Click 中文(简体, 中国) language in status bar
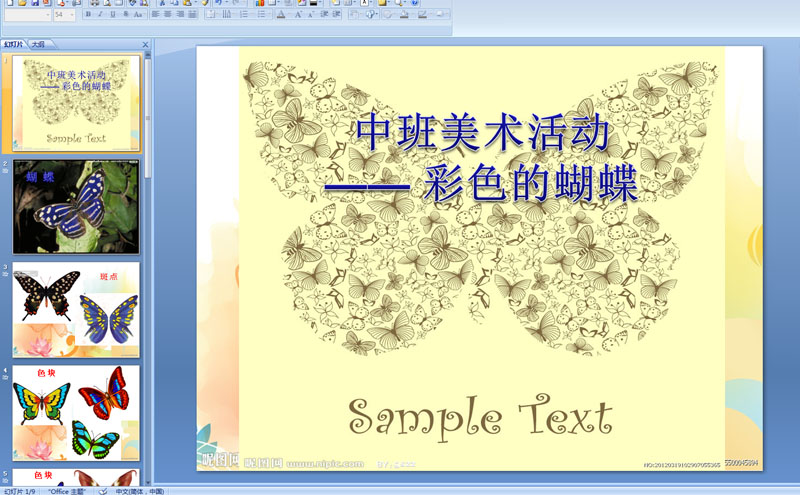 pos(139,491)
